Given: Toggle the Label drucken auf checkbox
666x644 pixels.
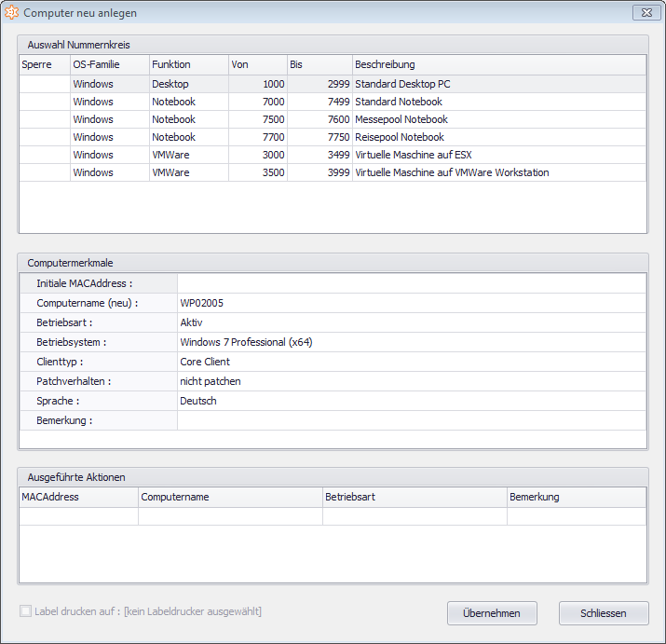Looking at the screenshot, I should pos(25,611).
